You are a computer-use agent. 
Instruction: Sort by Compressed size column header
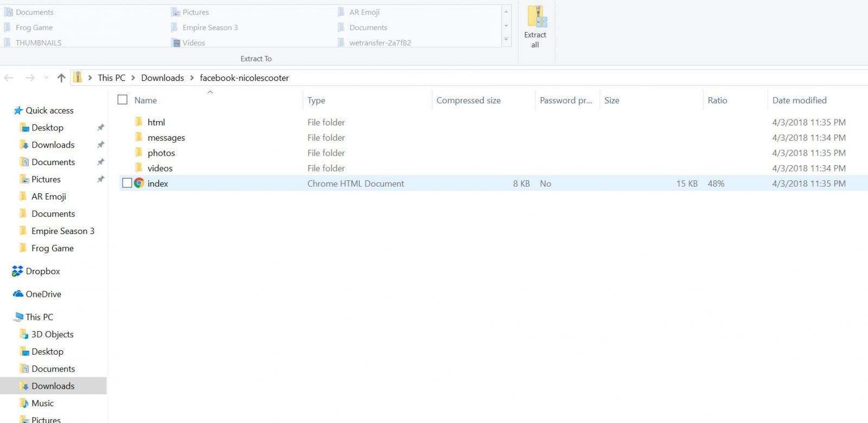pos(468,100)
